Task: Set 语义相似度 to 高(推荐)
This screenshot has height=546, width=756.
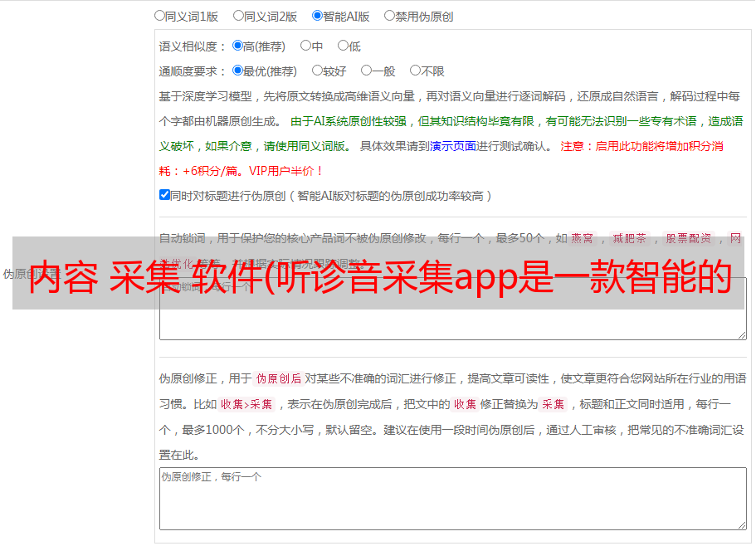Action: 237,46
